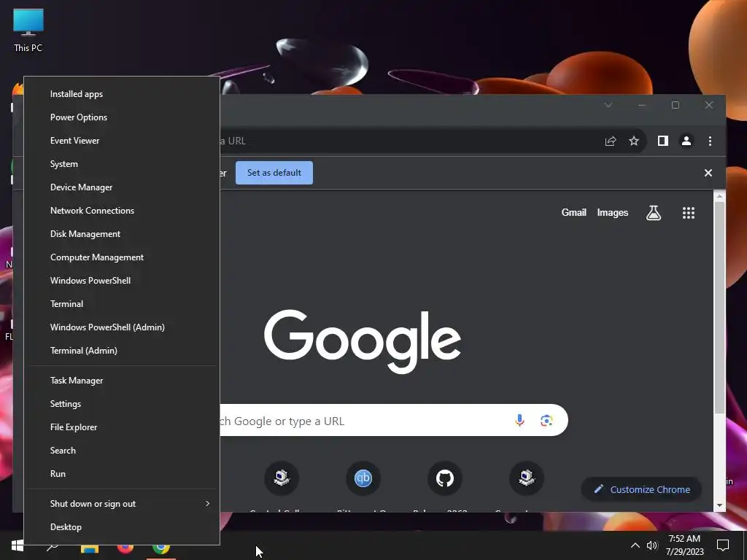Open the GitHub shortcut tile
This screenshot has height=560, width=747.
pyautogui.click(x=444, y=478)
